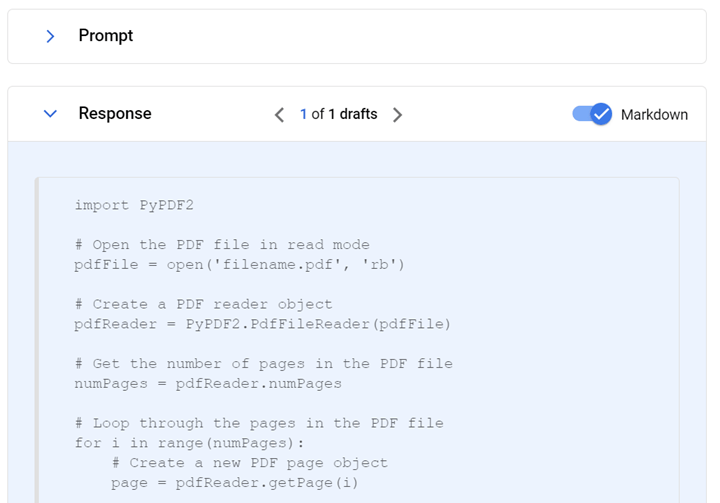Click the pdfReader.getPage(i) code line
The height and width of the screenshot is (503, 720).
(x=235, y=483)
